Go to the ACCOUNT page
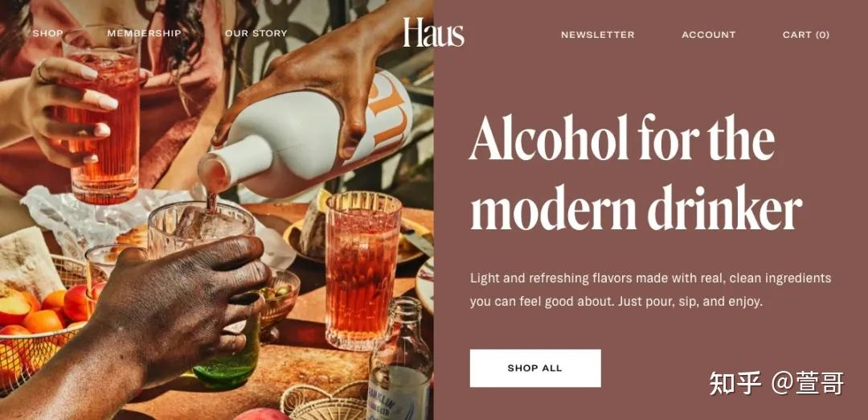This screenshot has width=868, height=420. click(x=709, y=35)
